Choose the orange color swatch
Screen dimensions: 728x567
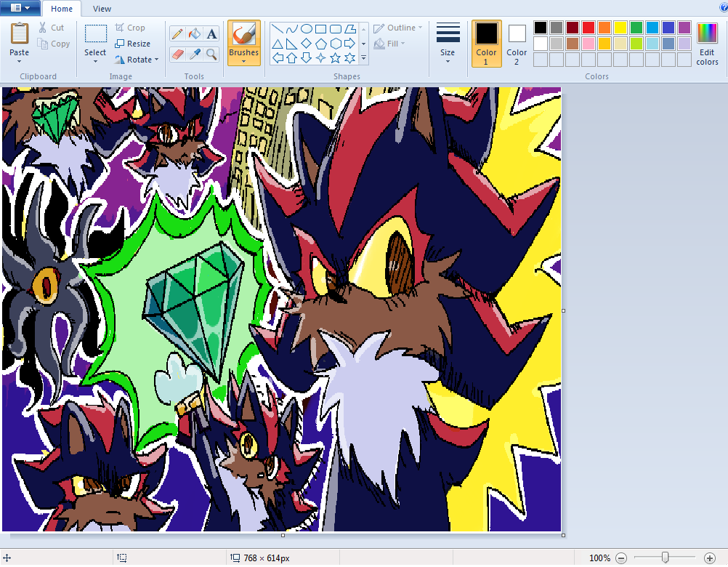coord(604,28)
